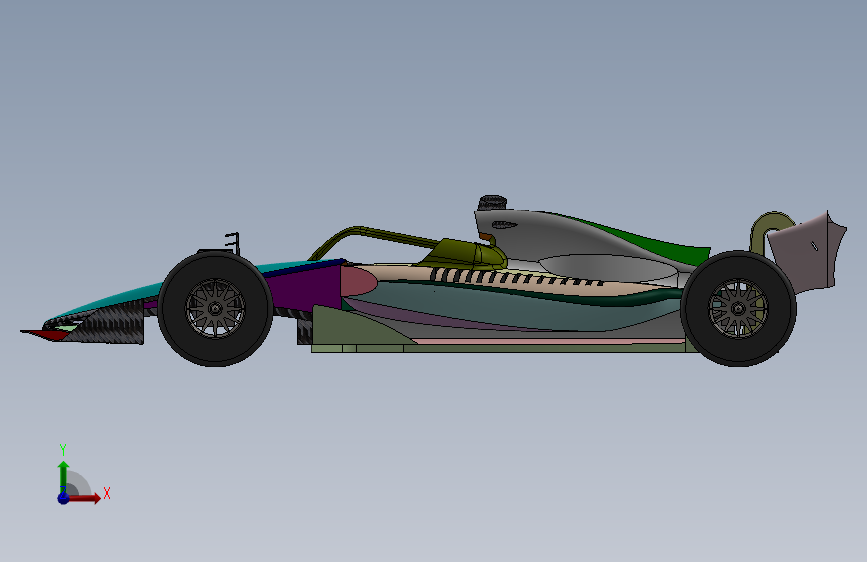The image size is (867, 562).
Task: Select the front wheel rim of the car
Action: pos(215,309)
